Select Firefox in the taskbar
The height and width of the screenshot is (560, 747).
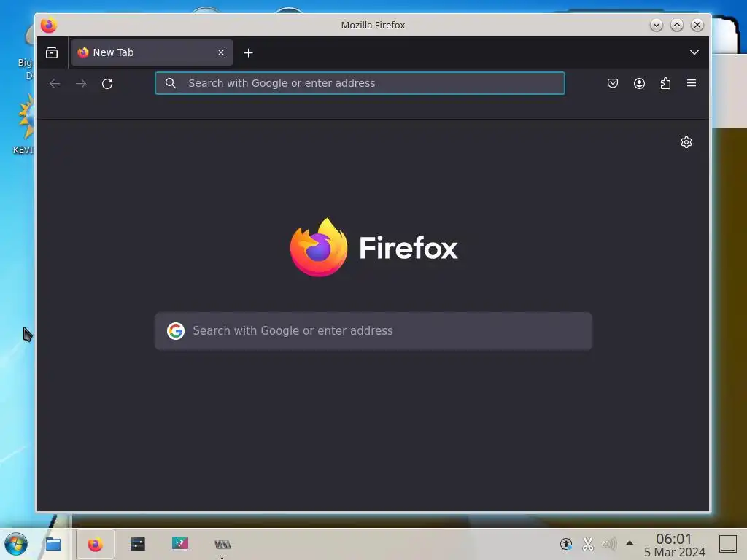[96, 544]
